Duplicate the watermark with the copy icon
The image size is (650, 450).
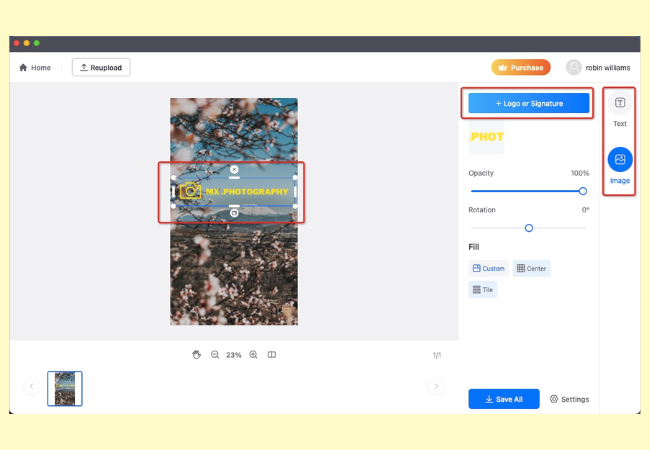point(234,213)
